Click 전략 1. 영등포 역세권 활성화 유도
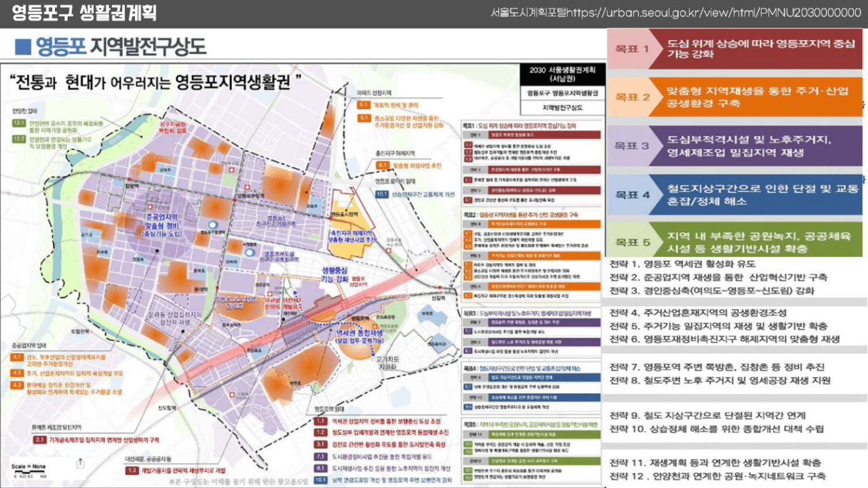 (x=683, y=264)
